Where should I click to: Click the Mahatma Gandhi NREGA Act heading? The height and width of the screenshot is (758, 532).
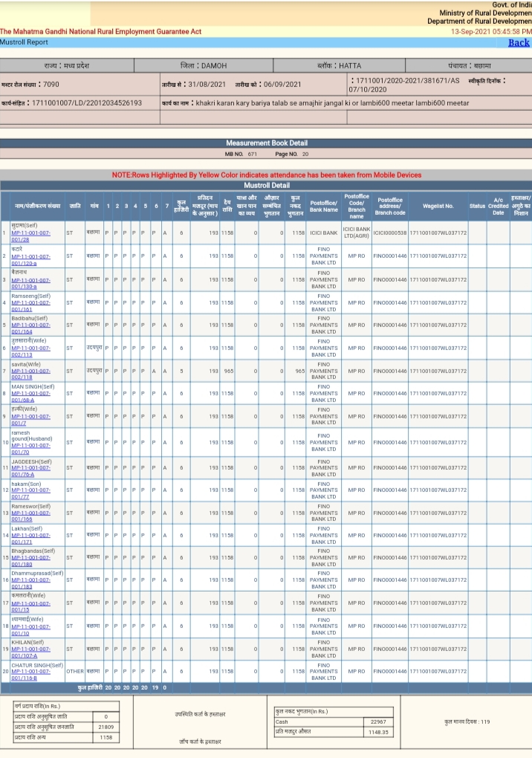100,31
